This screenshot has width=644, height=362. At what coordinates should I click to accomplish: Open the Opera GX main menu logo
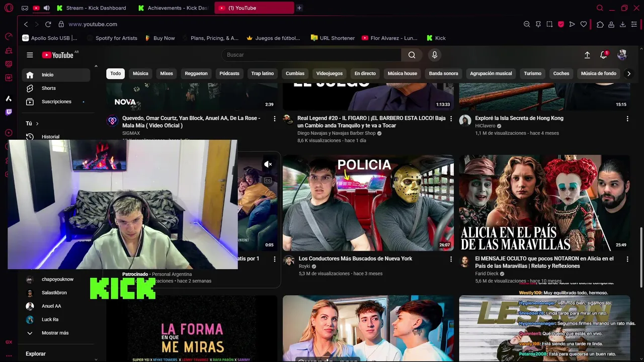(9, 8)
